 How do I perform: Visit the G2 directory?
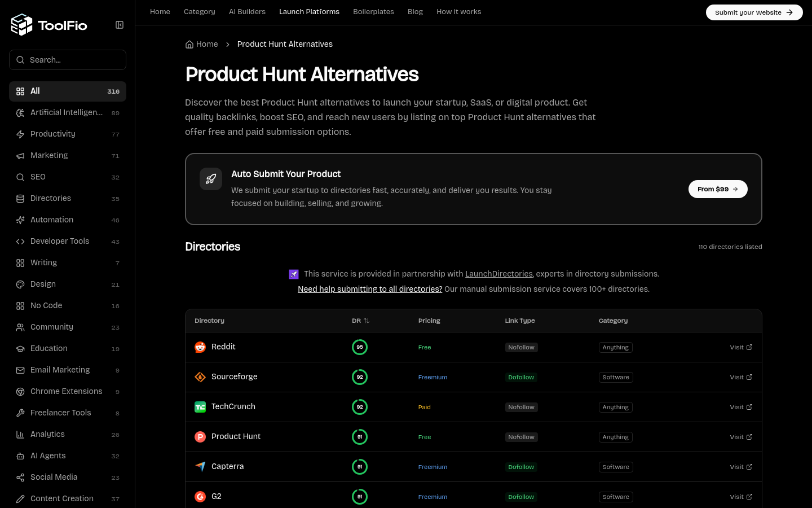pos(741,497)
